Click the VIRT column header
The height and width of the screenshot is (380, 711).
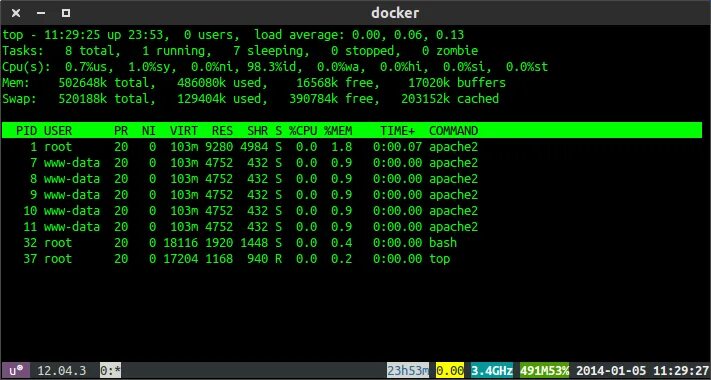pyautogui.click(x=184, y=131)
